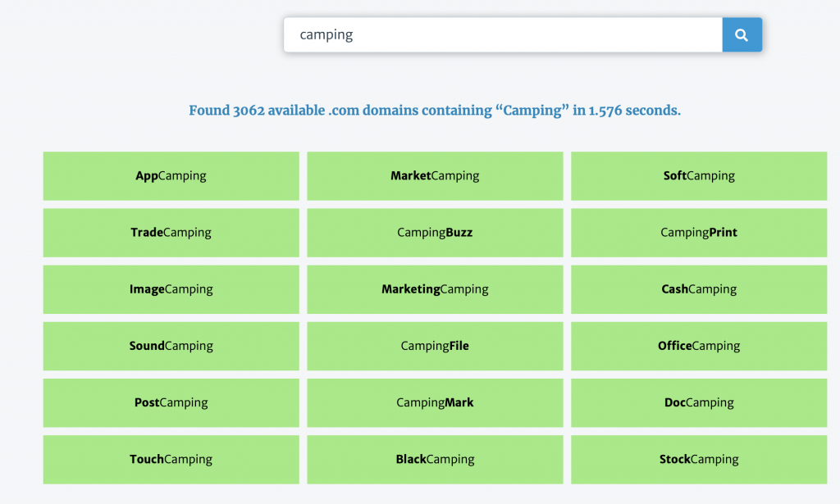Image resolution: width=840 pixels, height=504 pixels.
Task: Choose the MarketCamping domain tile
Action: coord(435,176)
